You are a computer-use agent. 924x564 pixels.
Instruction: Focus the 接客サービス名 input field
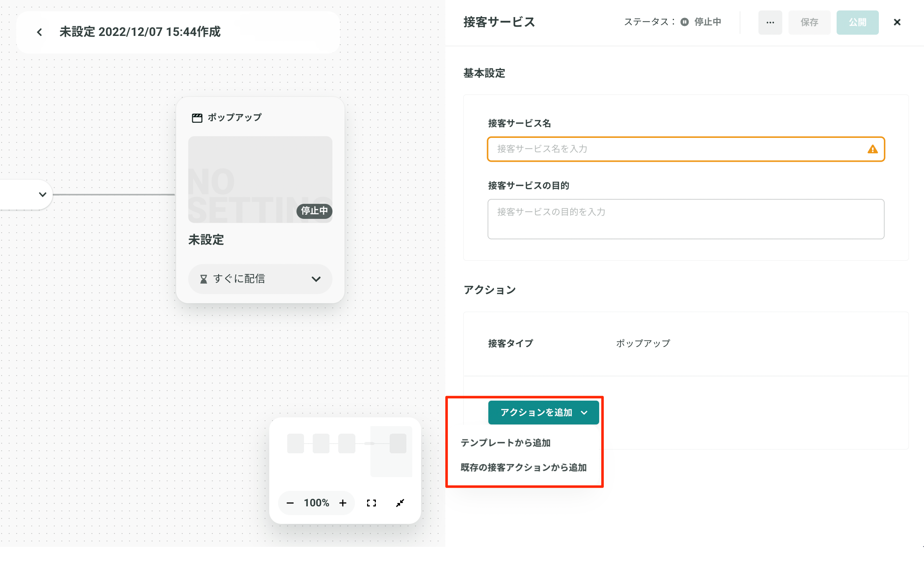pyautogui.click(x=686, y=149)
